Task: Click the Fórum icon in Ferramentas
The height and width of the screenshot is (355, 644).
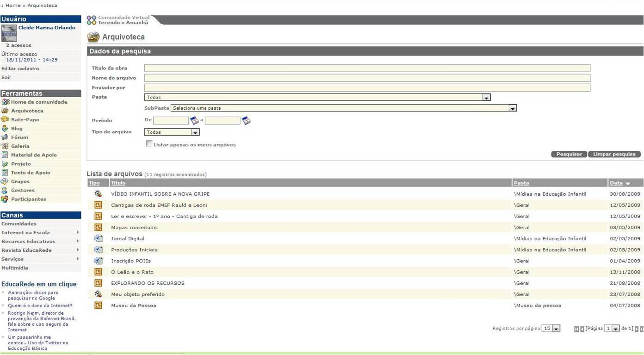Action: (5, 137)
